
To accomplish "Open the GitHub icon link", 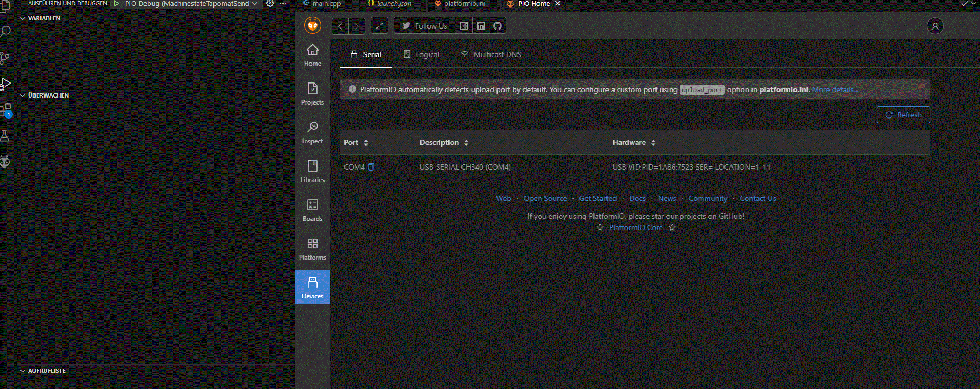I will click(498, 25).
